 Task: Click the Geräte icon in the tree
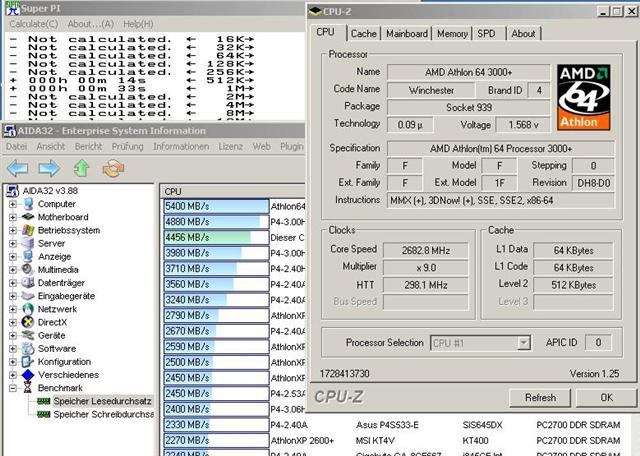point(28,335)
